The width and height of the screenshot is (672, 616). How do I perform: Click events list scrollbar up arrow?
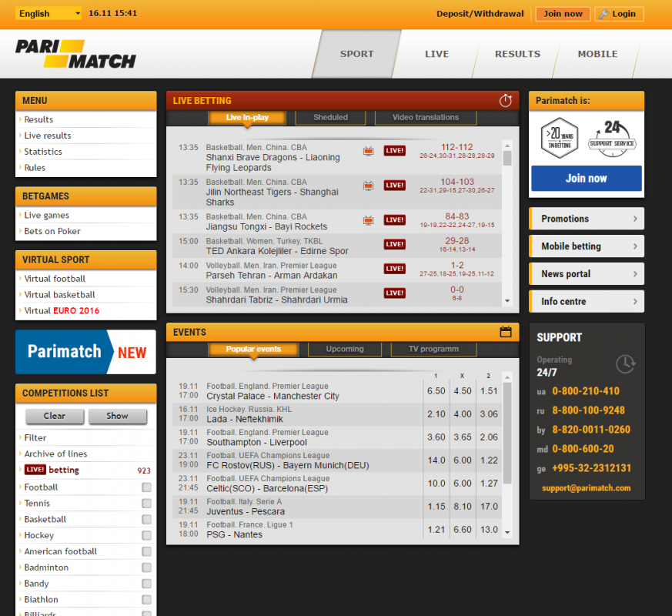coord(507,377)
